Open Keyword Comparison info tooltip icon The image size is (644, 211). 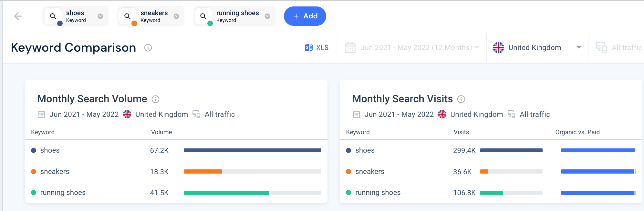(148, 48)
